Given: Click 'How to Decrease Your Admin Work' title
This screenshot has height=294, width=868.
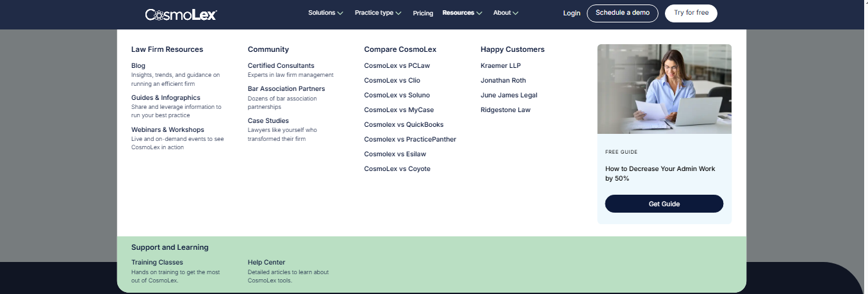Looking at the screenshot, I should (x=660, y=174).
